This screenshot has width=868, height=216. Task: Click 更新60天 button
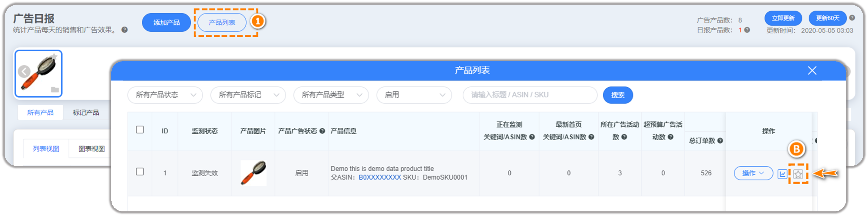(x=828, y=18)
